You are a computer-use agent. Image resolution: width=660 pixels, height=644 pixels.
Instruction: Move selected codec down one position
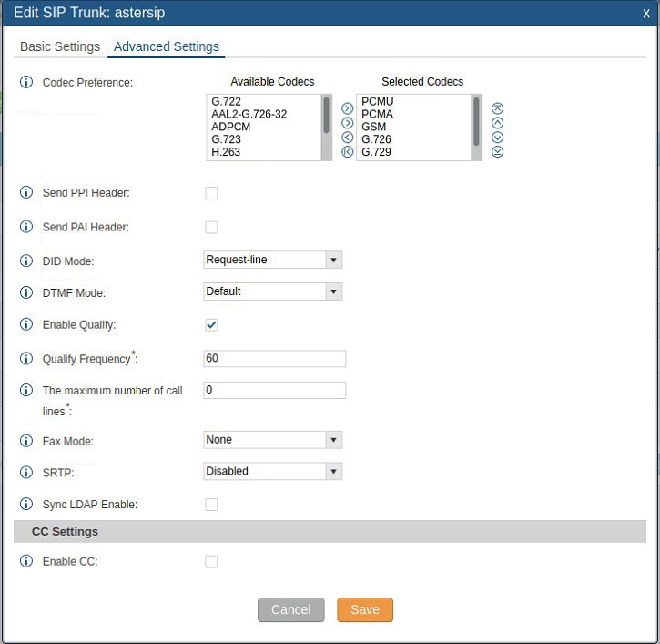click(x=498, y=138)
